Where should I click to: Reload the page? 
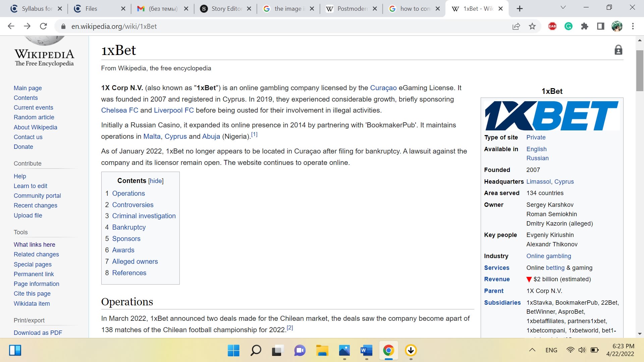click(43, 26)
